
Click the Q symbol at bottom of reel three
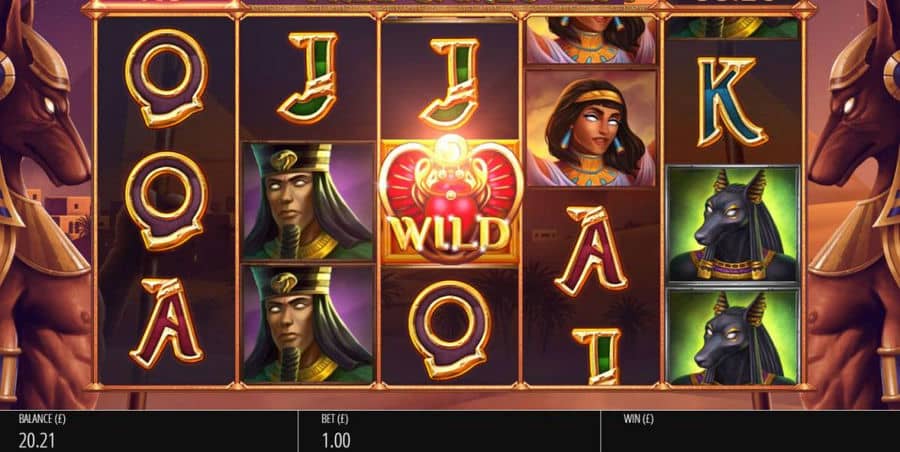[x=451, y=329]
